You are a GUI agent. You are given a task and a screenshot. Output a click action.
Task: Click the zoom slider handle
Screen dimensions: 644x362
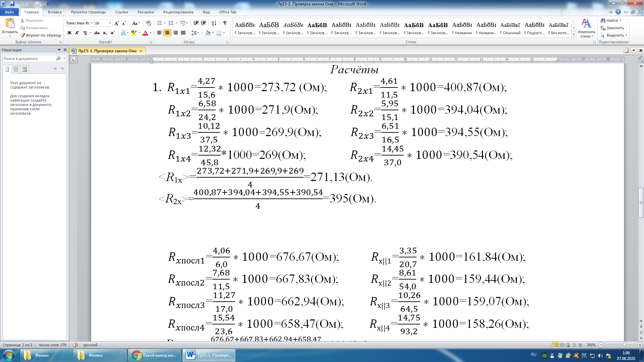[x=624, y=345]
